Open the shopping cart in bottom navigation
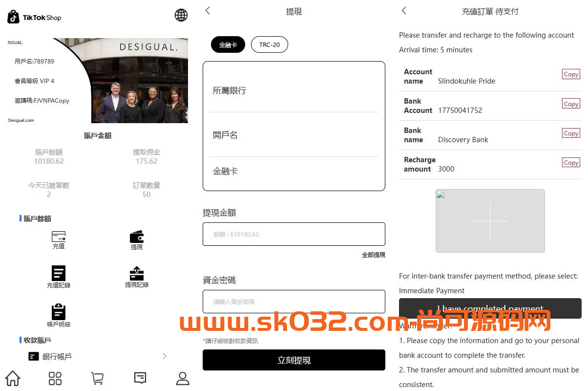Image resolution: width=588 pixels, height=391 pixels. [x=97, y=378]
